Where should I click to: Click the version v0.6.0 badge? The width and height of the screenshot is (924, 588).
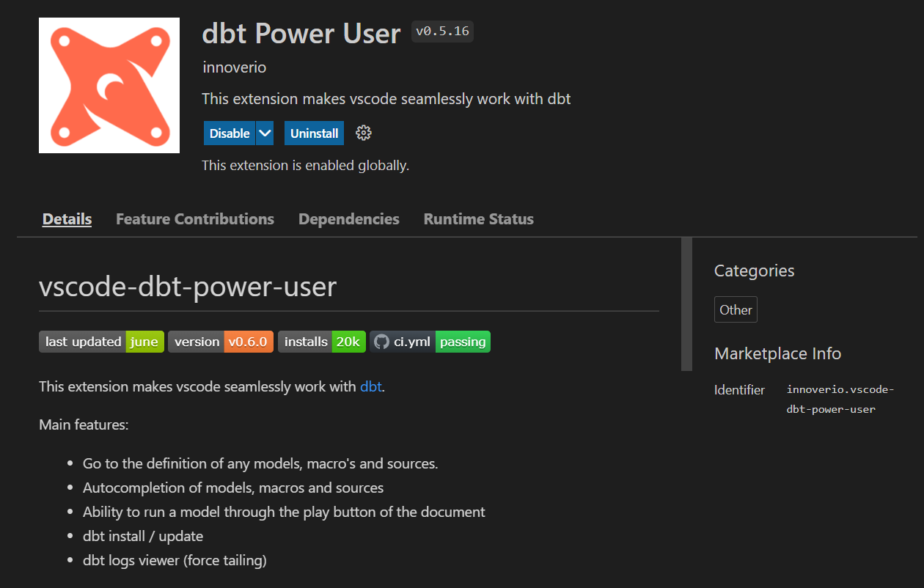221,342
